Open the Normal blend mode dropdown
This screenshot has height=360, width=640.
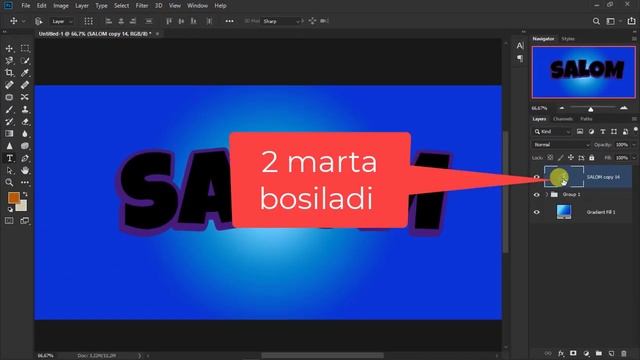pos(561,145)
